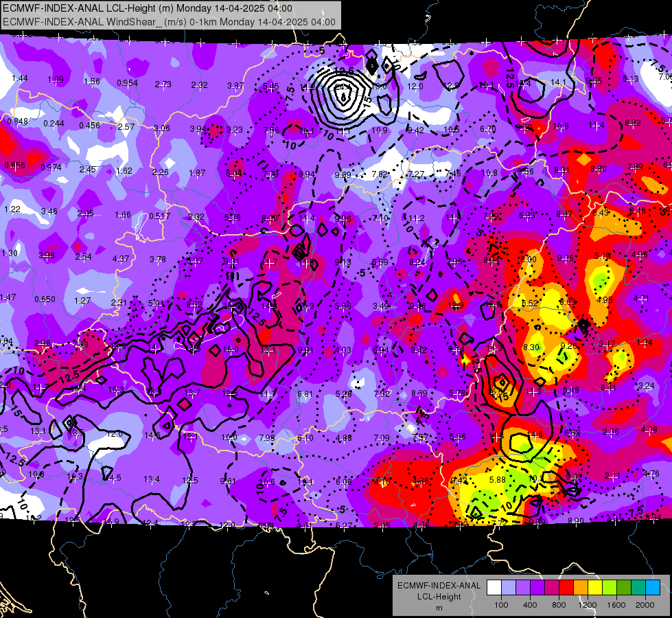Image resolution: width=672 pixels, height=618 pixels.
Task: Click the wind shear value '0.856'
Action: (x=15, y=165)
